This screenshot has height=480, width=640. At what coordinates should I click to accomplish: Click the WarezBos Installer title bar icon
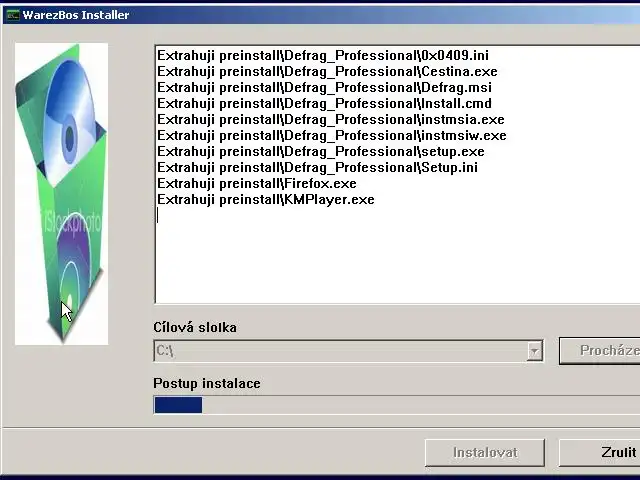point(12,15)
